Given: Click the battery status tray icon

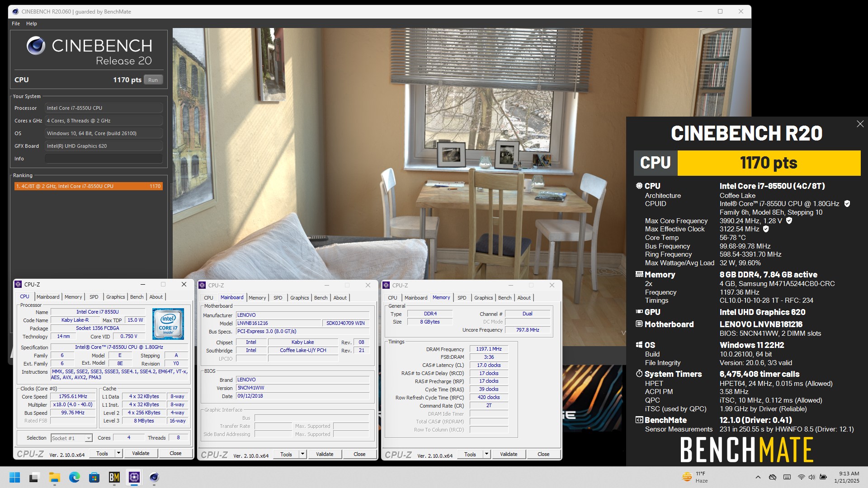Looking at the screenshot, I should (823, 477).
